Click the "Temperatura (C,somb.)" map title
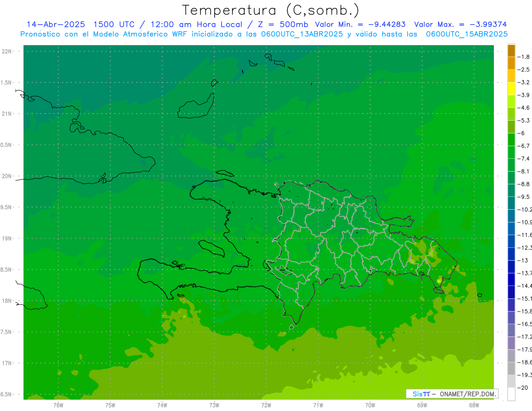This screenshot has width=532, height=411. pos(271,10)
